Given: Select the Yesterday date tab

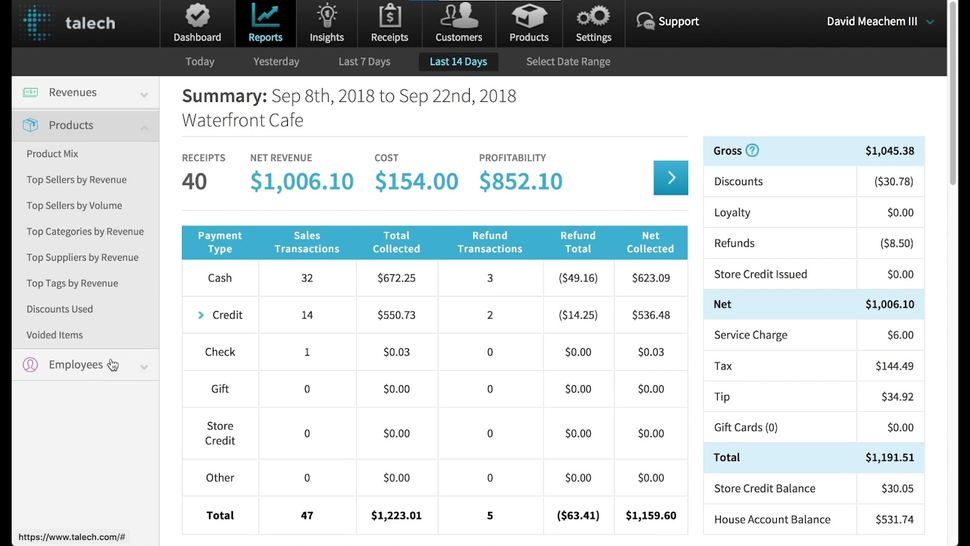Looking at the screenshot, I should click(276, 62).
